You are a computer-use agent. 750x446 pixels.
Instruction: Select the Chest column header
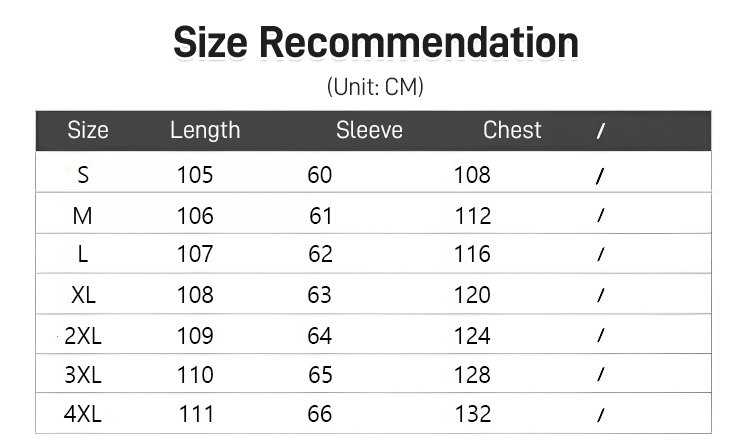click(x=512, y=130)
